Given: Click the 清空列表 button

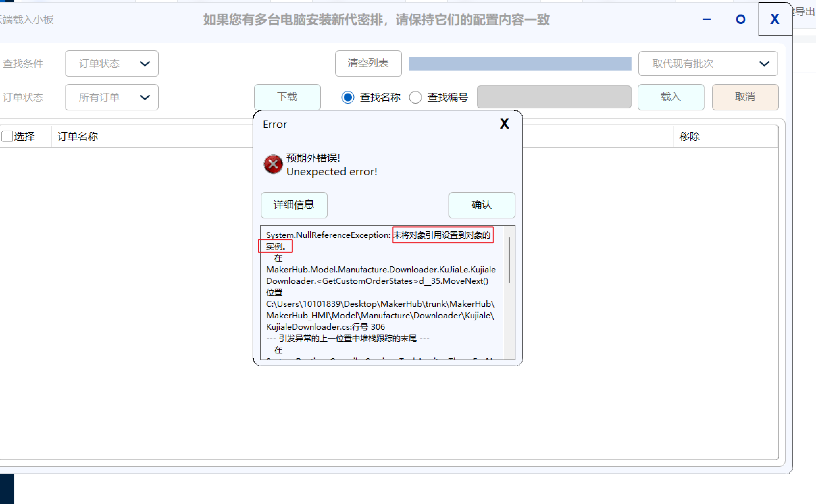Looking at the screenshot, I should pyautogui.click(x=368, y=63).
